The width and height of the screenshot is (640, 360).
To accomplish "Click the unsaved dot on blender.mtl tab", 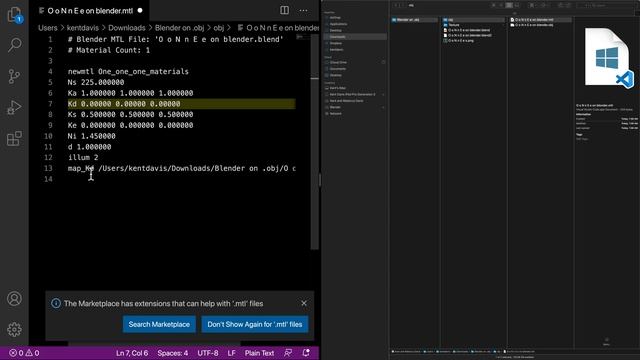I will (x=140, y=11).
